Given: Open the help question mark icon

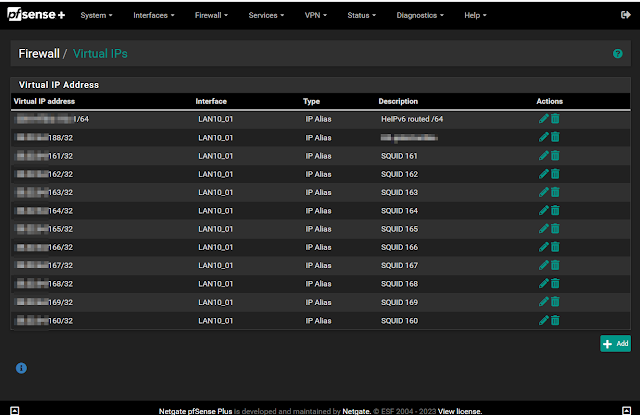Looking at the screenshot, I should [617, 53].
